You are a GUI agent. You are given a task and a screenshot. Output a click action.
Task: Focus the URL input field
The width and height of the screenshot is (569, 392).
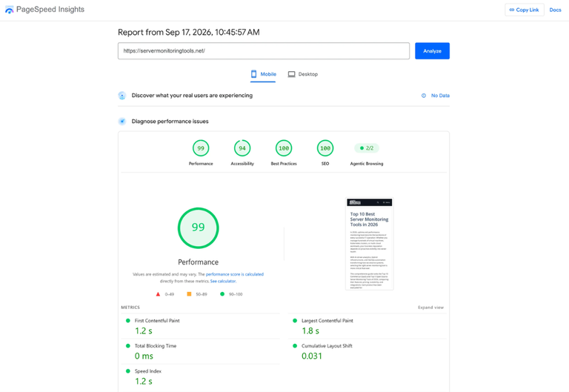(264, 51)
